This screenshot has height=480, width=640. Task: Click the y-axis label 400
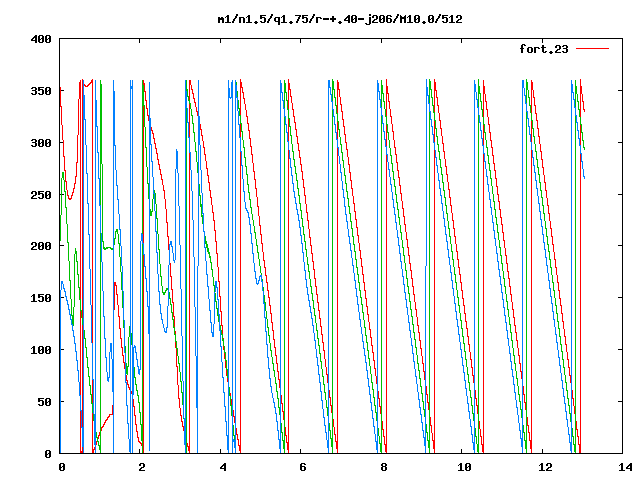point(41,40)
